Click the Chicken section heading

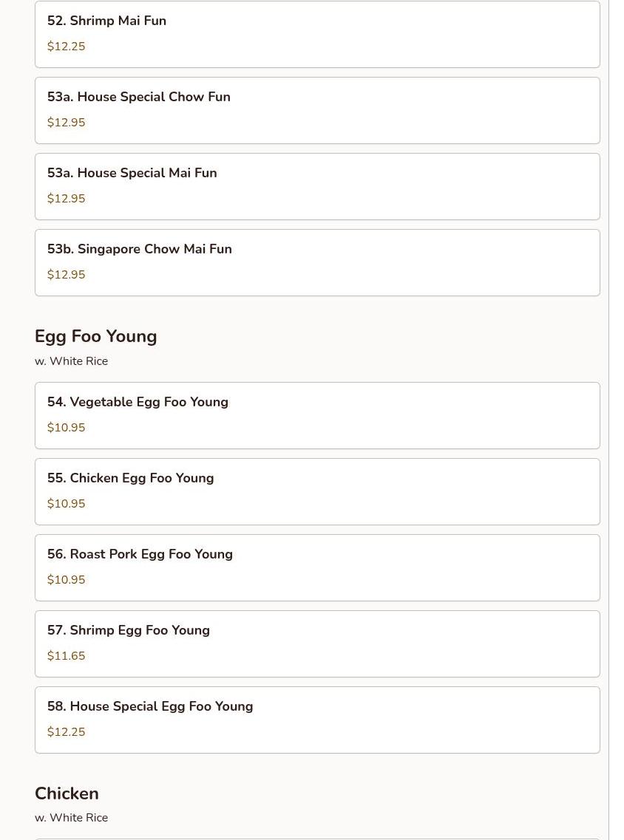[67, 793]
